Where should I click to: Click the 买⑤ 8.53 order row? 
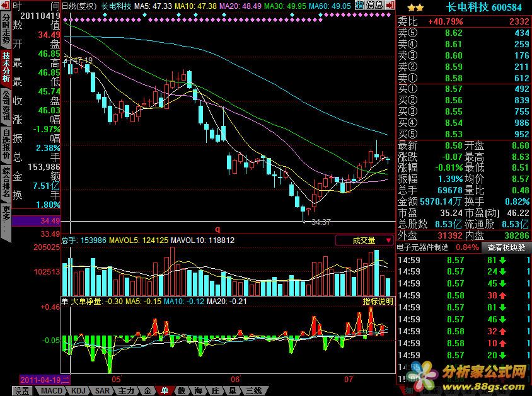click(x=463, y=134)
